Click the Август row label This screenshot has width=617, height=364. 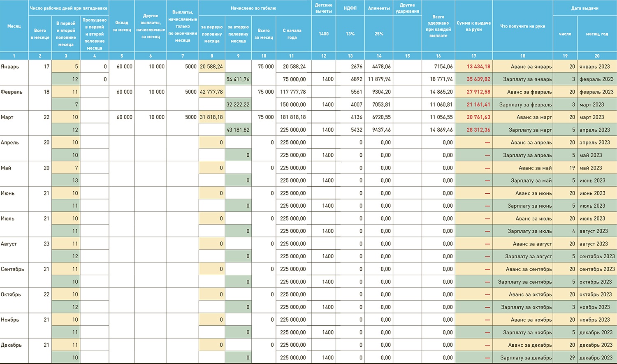(9, 244)
